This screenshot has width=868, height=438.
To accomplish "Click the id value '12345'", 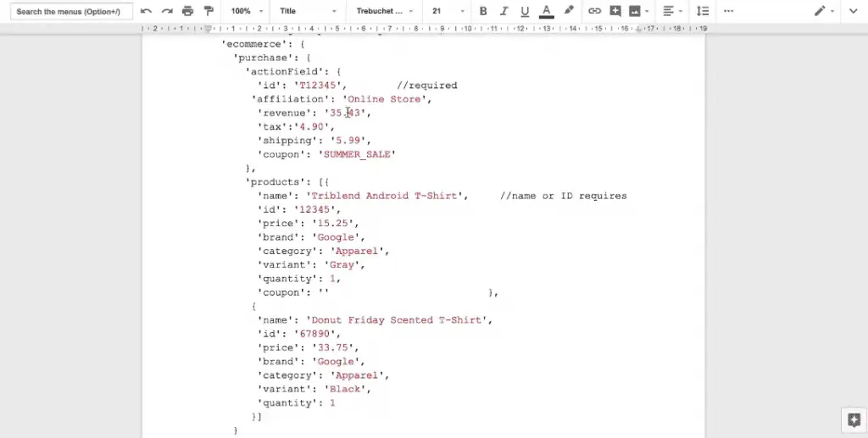I will pyautogui.click(x=314, y=210).
